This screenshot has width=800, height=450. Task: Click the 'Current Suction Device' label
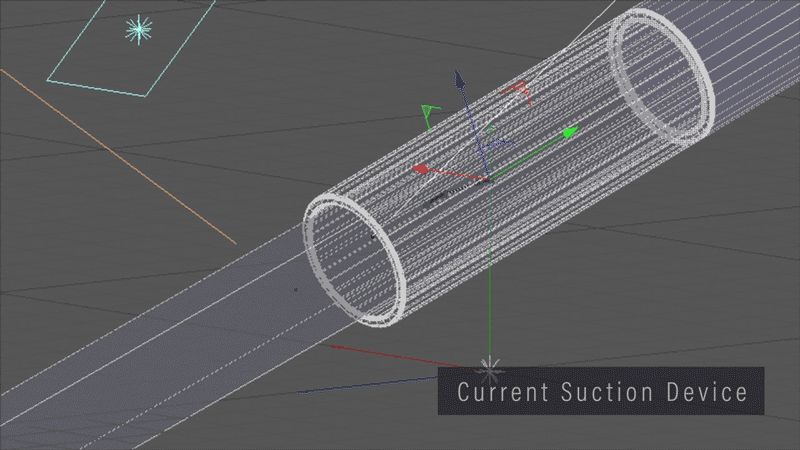click(601, 391)
